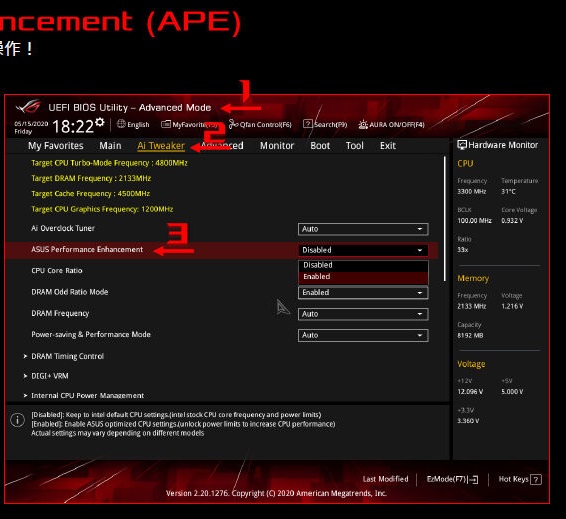Click the EzMode(F7) button
Viewport: 566px width, 519px height.
click(452, 479)
